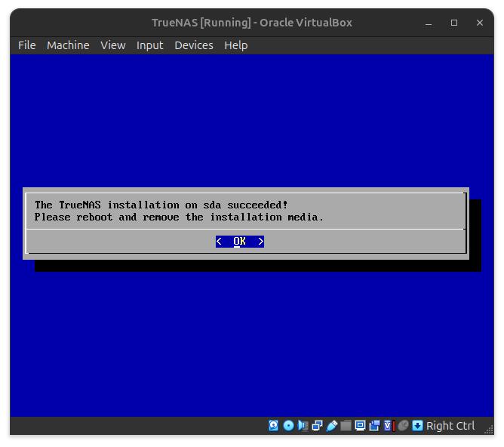Image resolution: width=504 pixels, height=447 pixels.
Task: Click the keyboard capture arrow icon
Action: tap(417, 426)
